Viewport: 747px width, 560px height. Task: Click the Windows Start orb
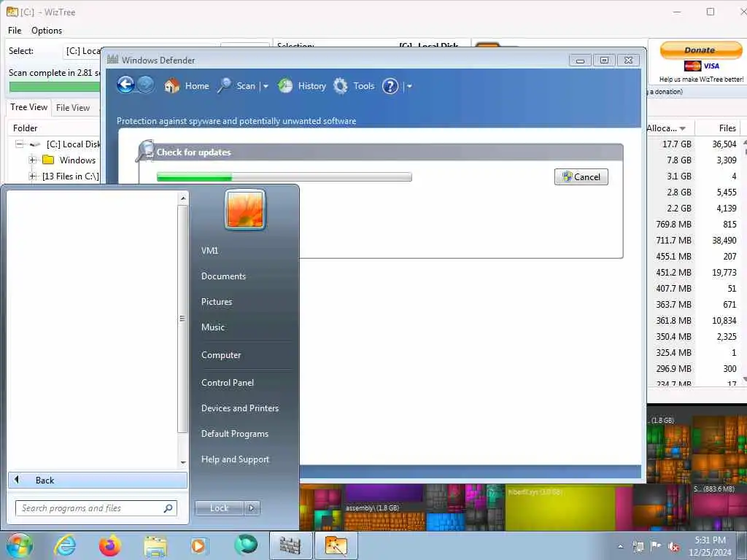coord(20,545)
